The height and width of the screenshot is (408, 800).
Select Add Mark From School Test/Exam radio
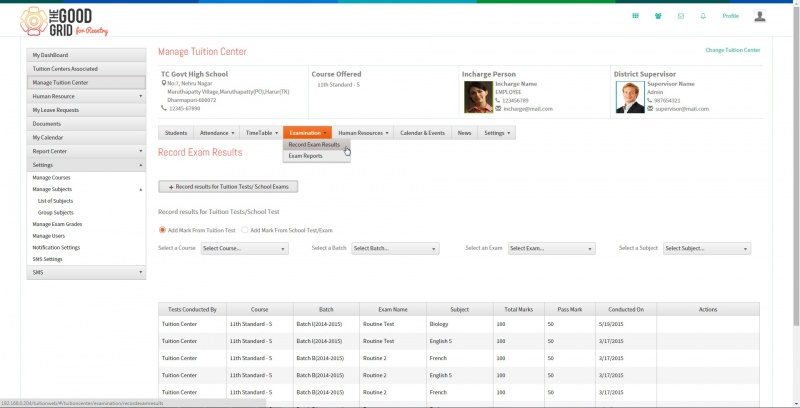245,230
